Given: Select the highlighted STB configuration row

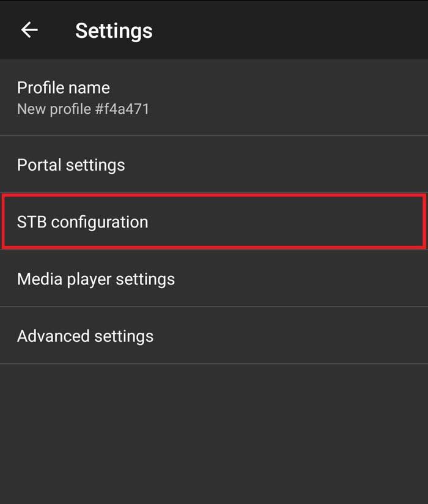Looking at the screenshot, I should pyautogui.click(x=214, y=222).
